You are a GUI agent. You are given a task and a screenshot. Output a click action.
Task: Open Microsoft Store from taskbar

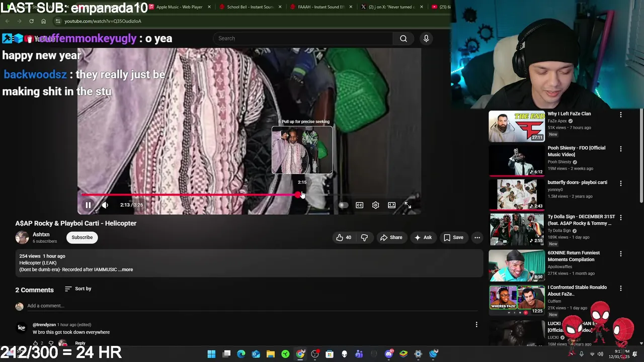tap(330, 354)
